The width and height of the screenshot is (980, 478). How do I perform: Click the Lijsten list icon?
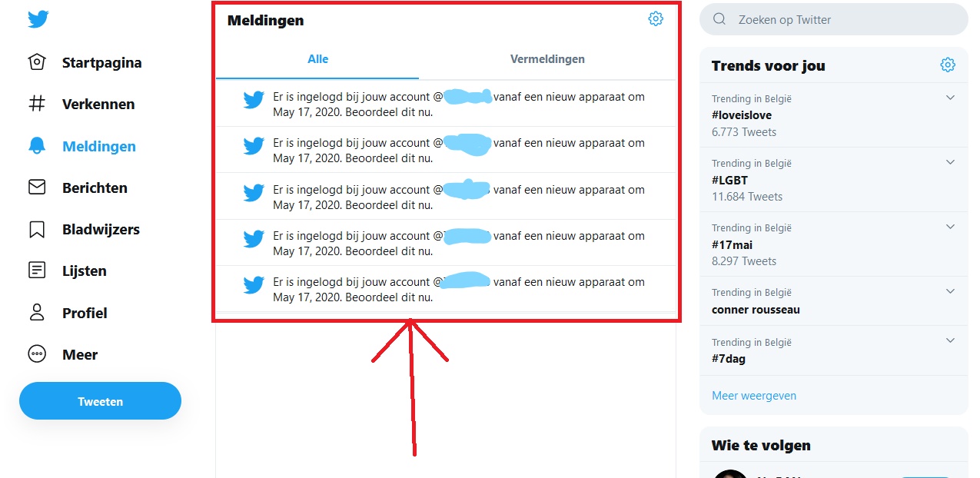click(37, 271)
